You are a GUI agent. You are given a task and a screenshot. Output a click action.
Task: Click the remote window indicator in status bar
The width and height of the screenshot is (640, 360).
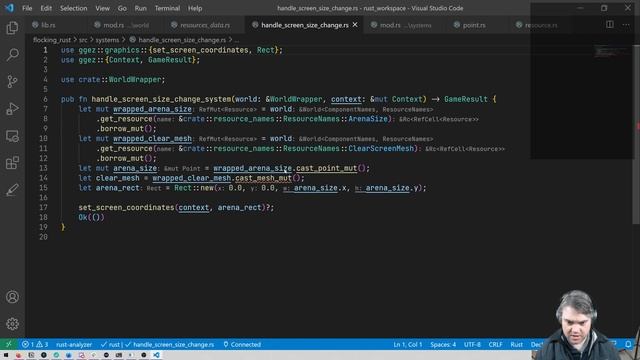point(9,344)
